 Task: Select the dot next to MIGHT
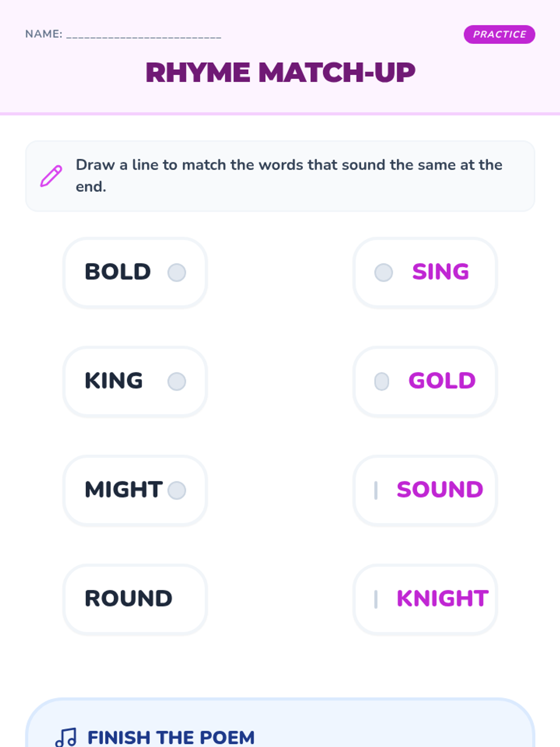pos(177,490)
